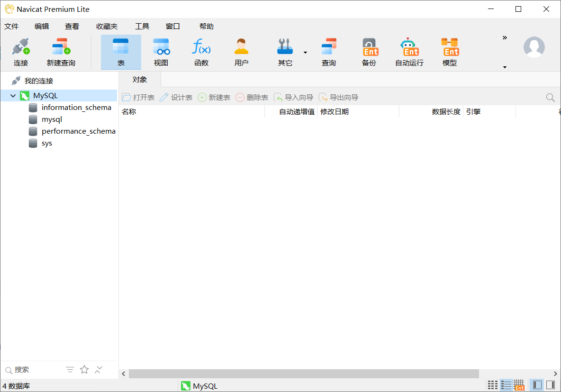Sort by 自动递增值 column header
The width and height of the screenshot is (561, 392).
pos(291,112)
